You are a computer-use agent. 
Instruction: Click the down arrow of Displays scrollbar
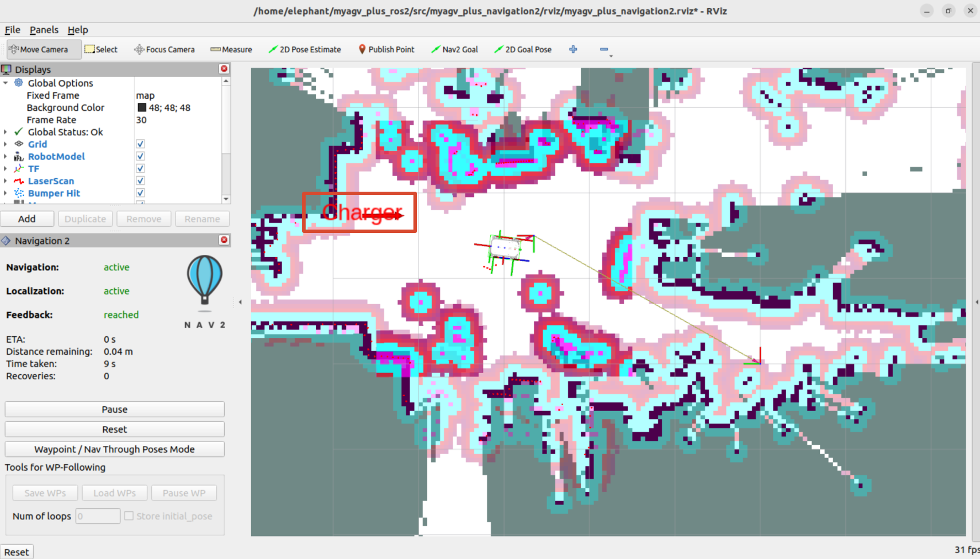coord(226,199)
